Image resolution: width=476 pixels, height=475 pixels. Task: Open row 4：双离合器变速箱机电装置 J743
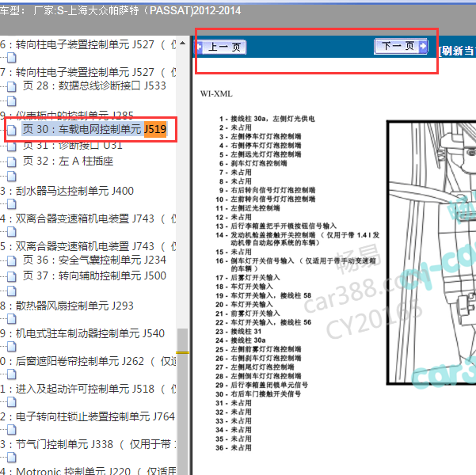[88, 218]
